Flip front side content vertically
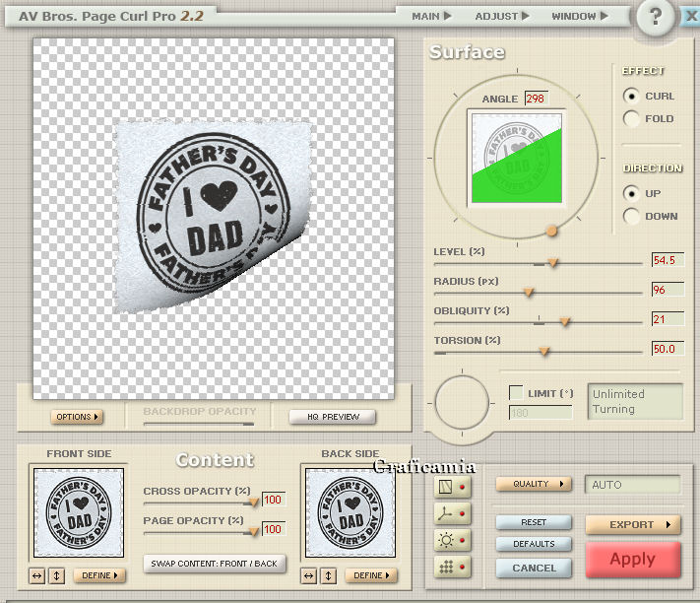Screen dimensions: 700x603 coord(57,575)
